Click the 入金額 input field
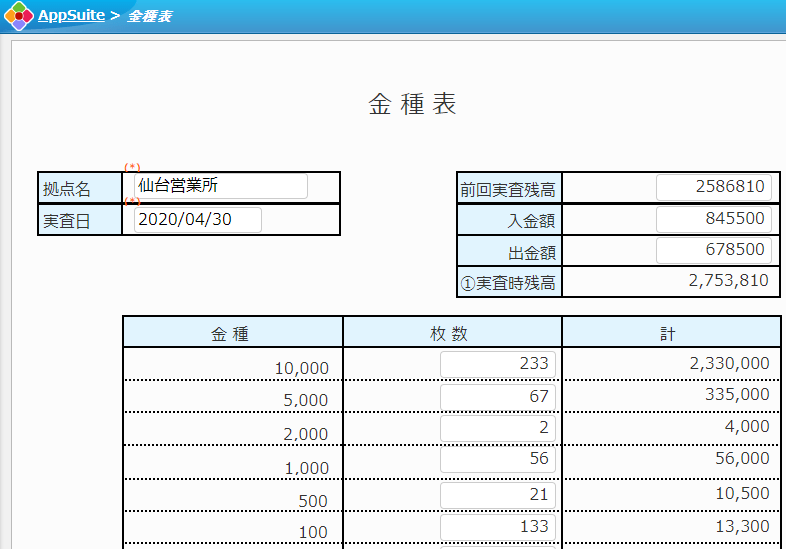 [713, 219]
